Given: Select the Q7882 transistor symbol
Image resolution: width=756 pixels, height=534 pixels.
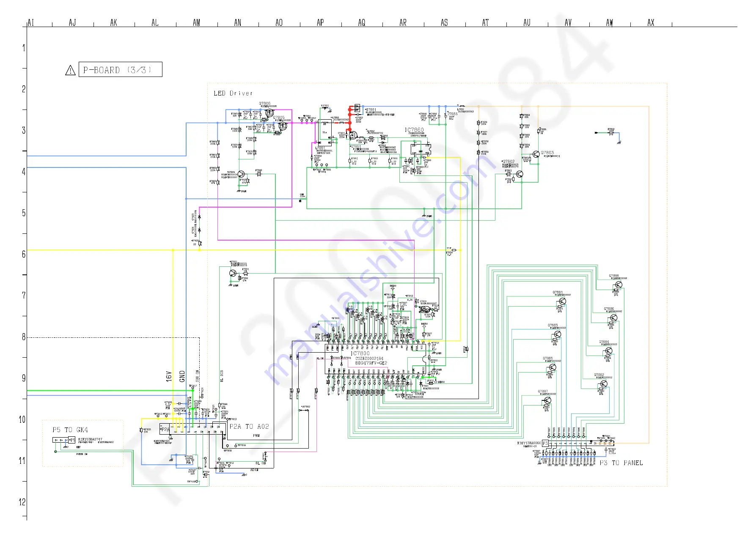Looking at the screenshot, I should coord(604,384).
